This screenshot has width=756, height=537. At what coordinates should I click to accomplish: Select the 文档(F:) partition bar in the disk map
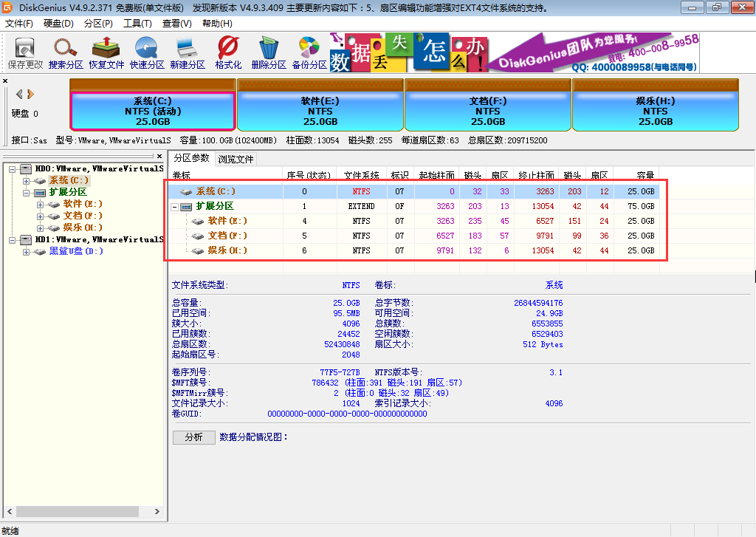487,111
